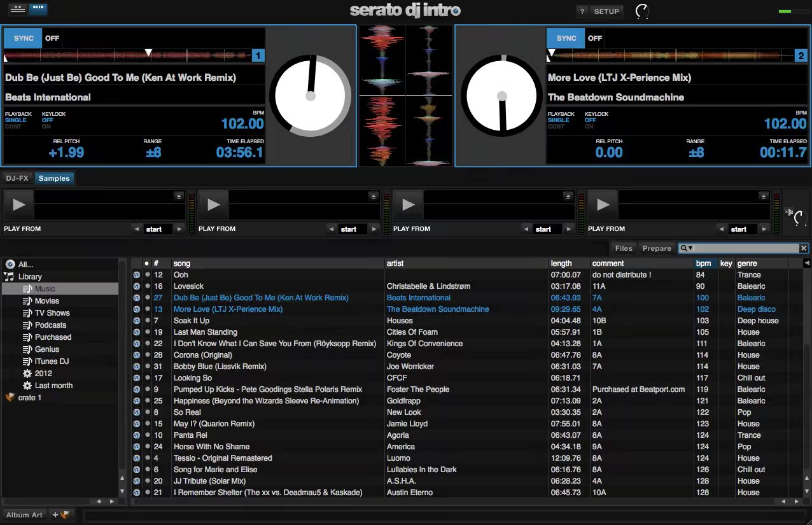Set deck 1 playback to CONT

point(13,127)
